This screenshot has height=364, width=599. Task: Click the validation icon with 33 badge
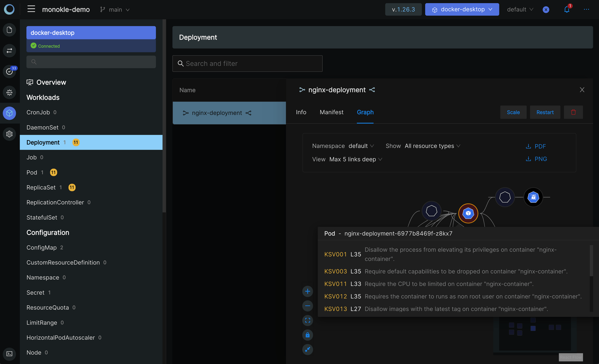9,71
